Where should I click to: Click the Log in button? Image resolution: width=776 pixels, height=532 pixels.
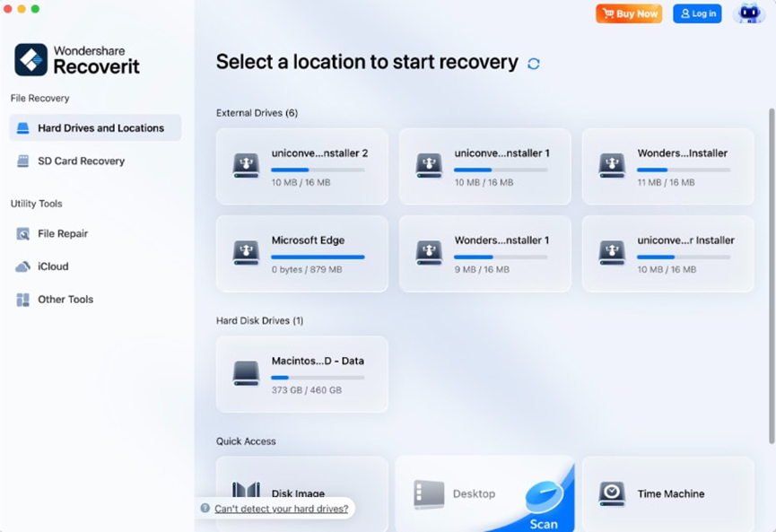[697, 13]
